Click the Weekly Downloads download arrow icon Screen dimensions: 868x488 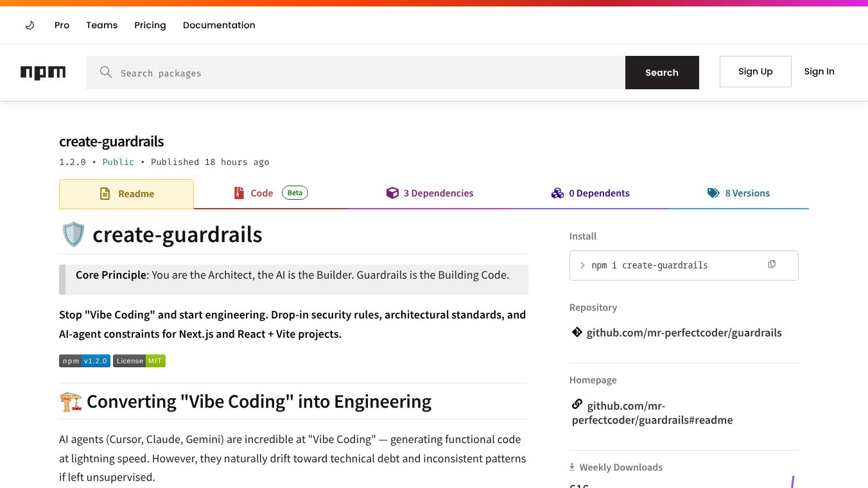tap(572, 467)
